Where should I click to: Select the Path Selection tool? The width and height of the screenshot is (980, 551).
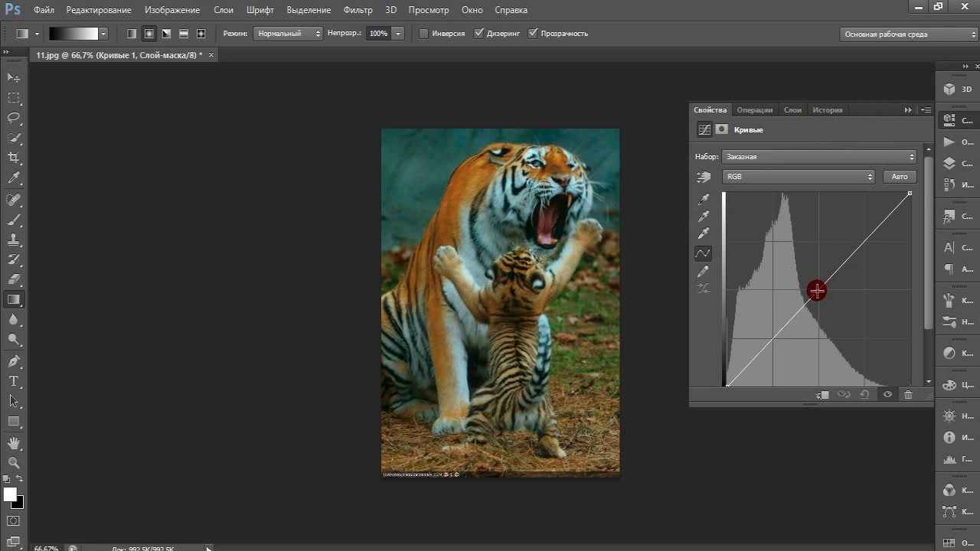[14, 401]
